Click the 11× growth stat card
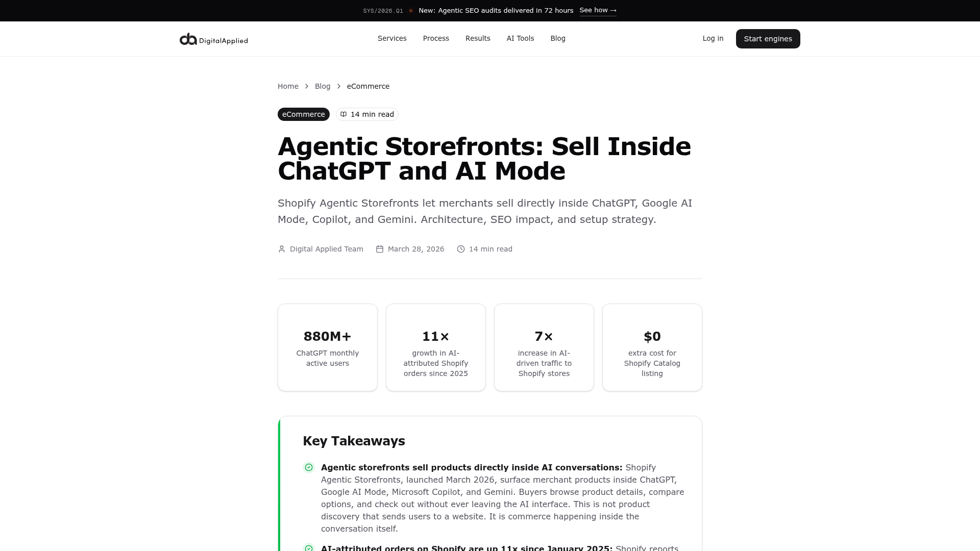 (x=436, y=347)
